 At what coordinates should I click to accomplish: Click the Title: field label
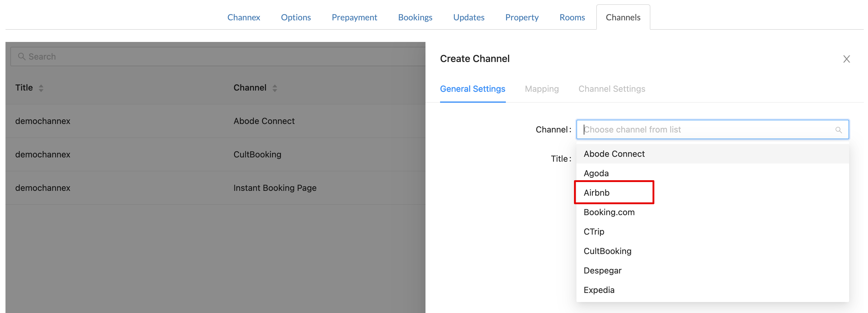(561, 159)
